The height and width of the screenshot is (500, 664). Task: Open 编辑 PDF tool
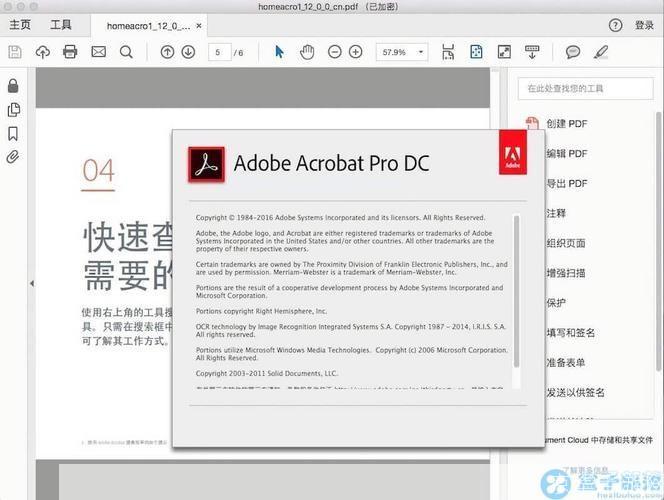point(567,153)
